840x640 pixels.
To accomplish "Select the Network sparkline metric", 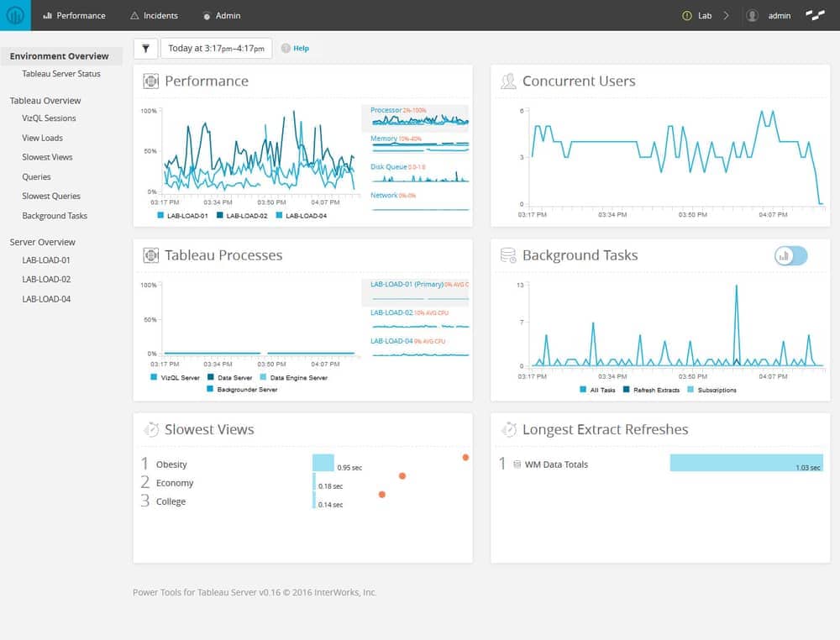I will tap(416, 202).
